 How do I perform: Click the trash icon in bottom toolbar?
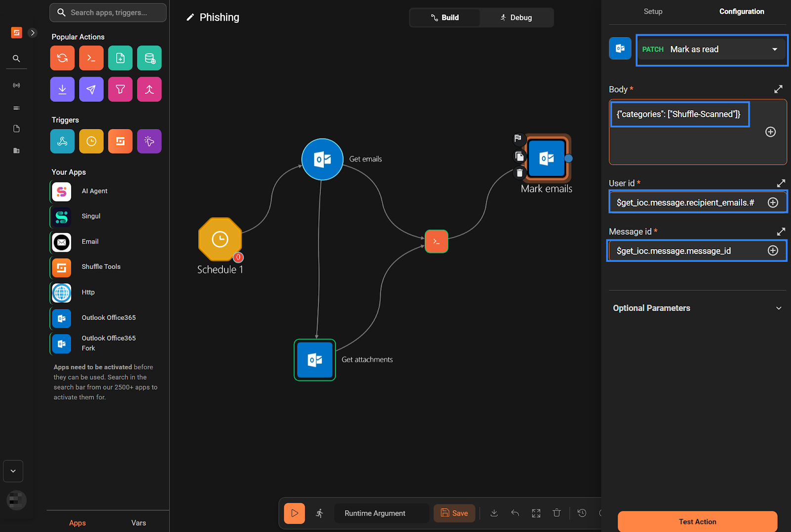[557, 513]
